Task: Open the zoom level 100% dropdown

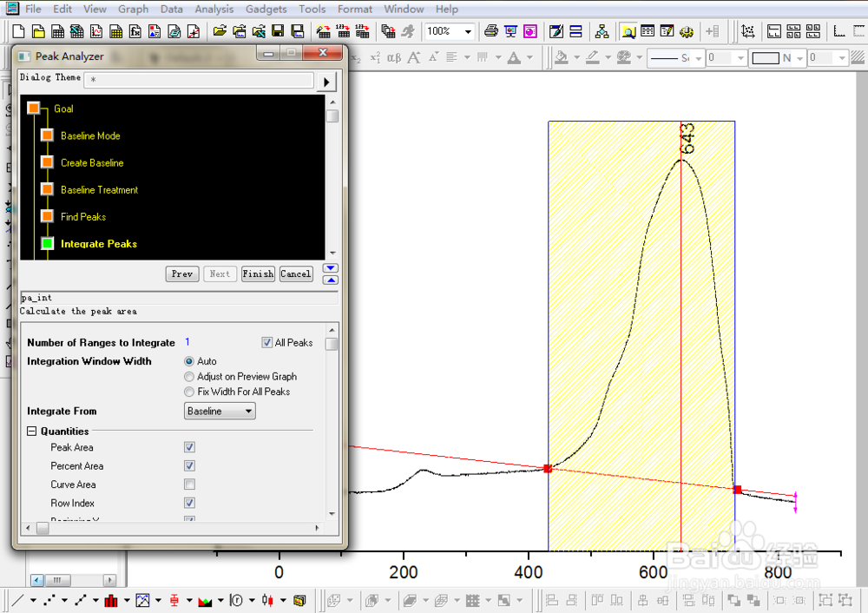Action: click(x=449, y=31)
